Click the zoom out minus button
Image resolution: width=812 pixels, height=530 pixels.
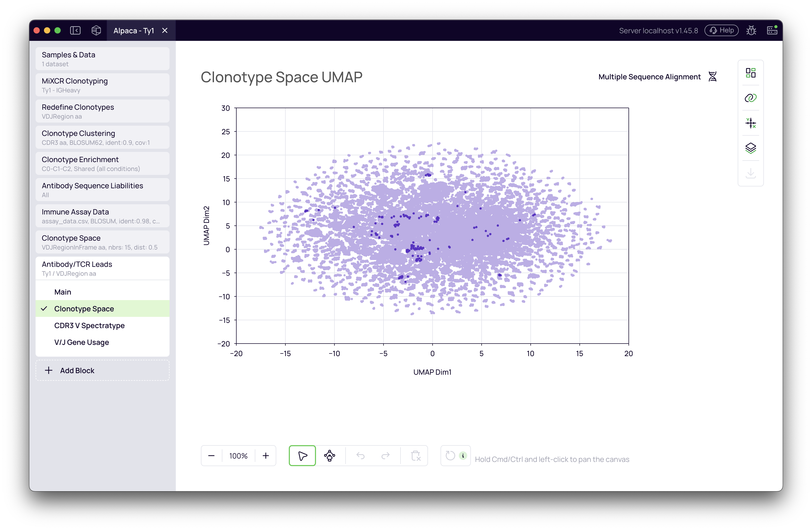211,456
